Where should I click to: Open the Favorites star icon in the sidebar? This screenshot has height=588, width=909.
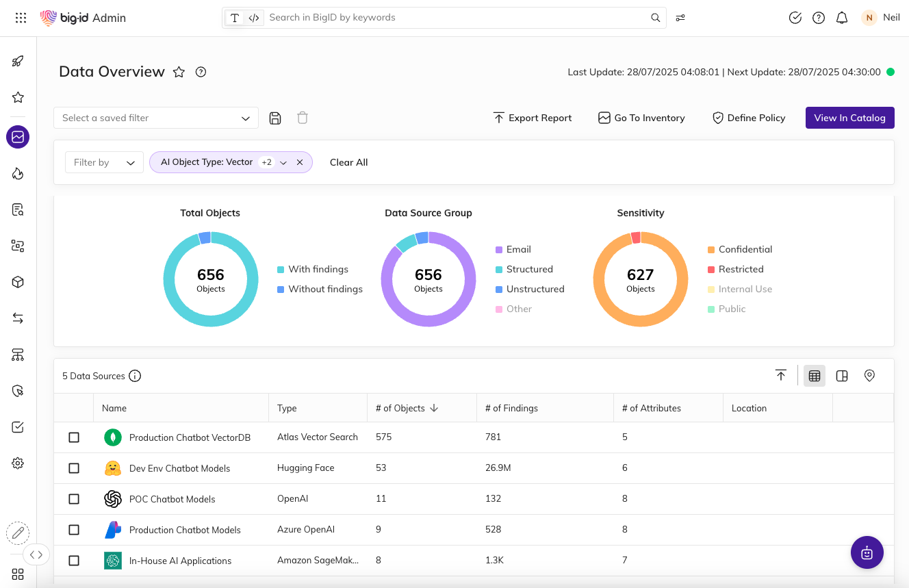18,97
